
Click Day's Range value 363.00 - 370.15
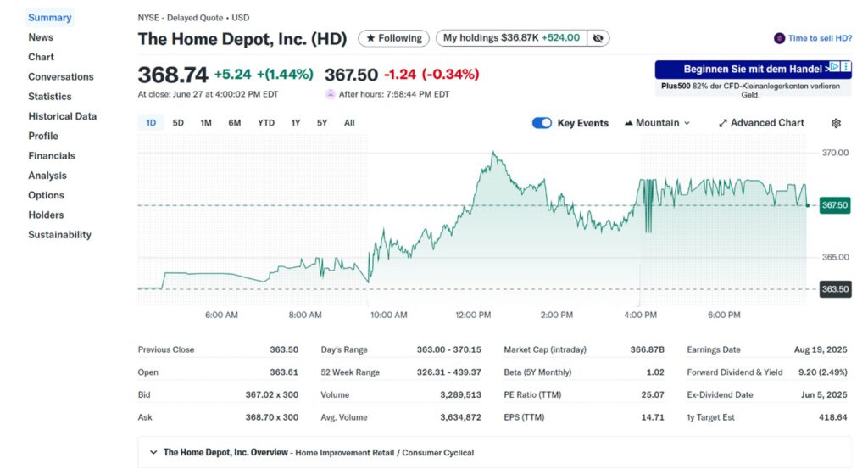pyautogui.click(x=449, y=349)
